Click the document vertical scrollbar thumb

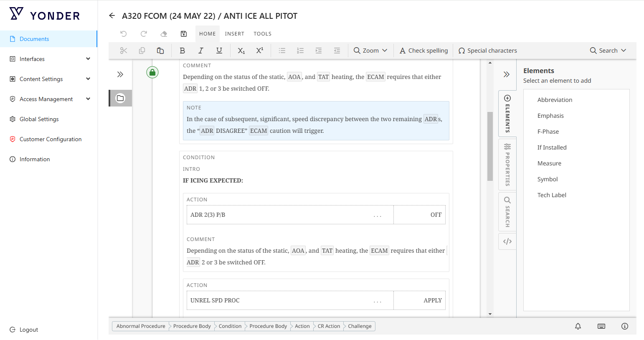tap(490, 146)
